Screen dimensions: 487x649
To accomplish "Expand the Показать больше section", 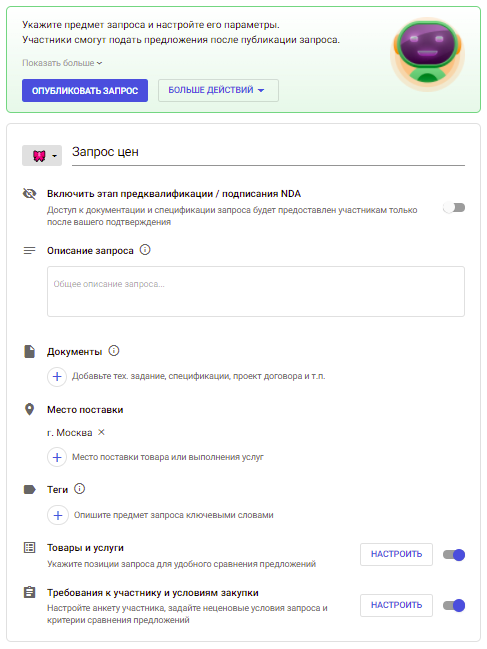I will pos(62,63).
